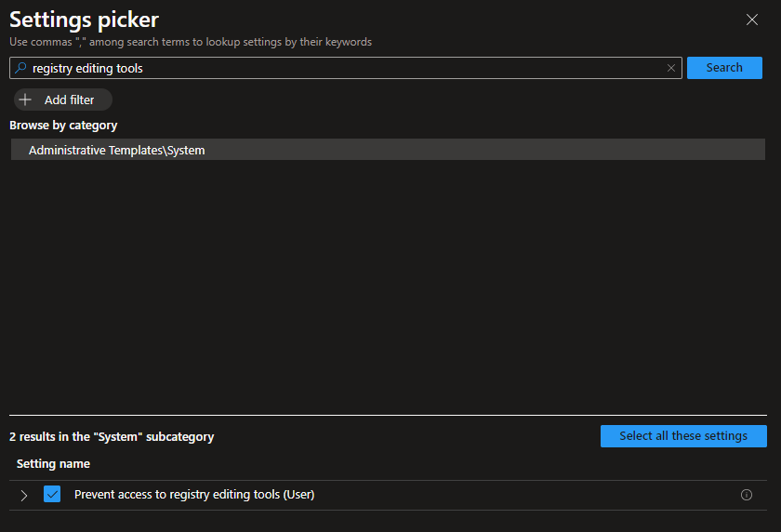
Task: Click the divider above the results section
Action: pos(388,415)
